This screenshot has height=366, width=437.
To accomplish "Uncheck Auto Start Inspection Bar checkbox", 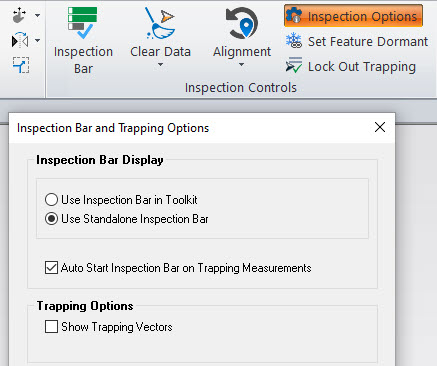I will (x=51, y=268).
